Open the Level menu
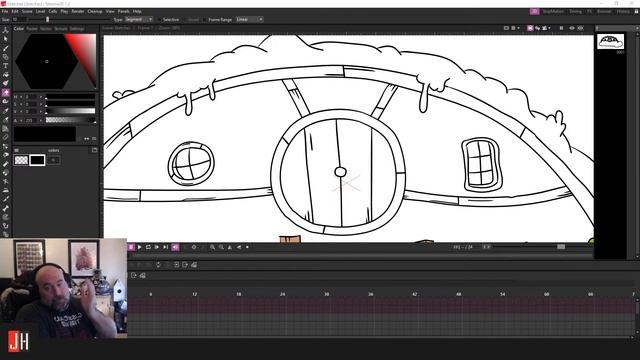640x360 pixels. 40,11
